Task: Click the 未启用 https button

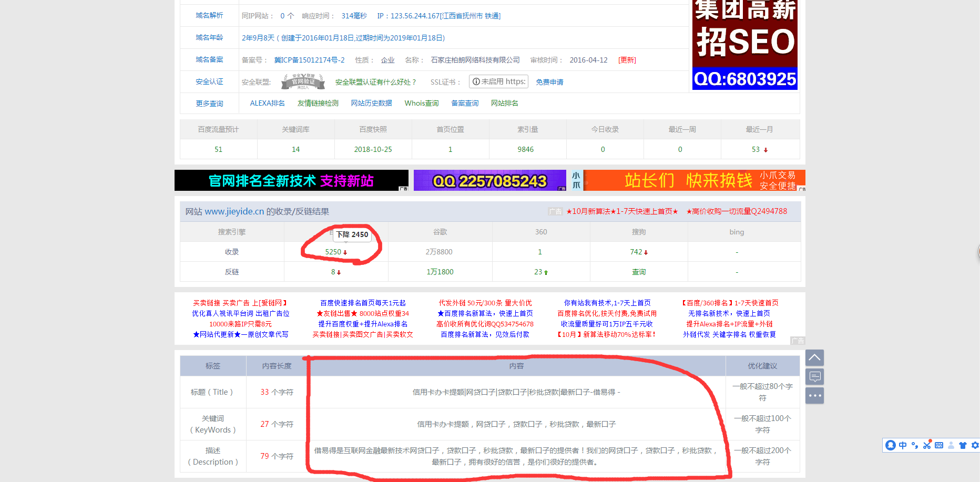Action: (498, 81)
